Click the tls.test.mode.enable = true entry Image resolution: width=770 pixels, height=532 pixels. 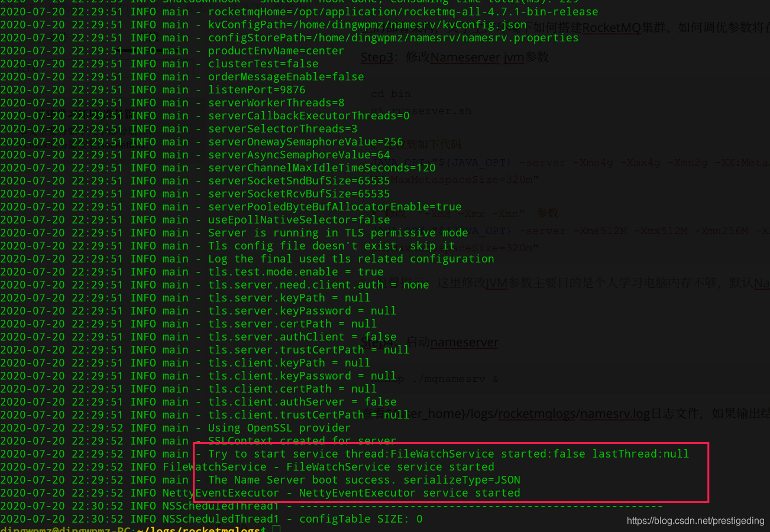pyautogui.click(x=295, y=272)
